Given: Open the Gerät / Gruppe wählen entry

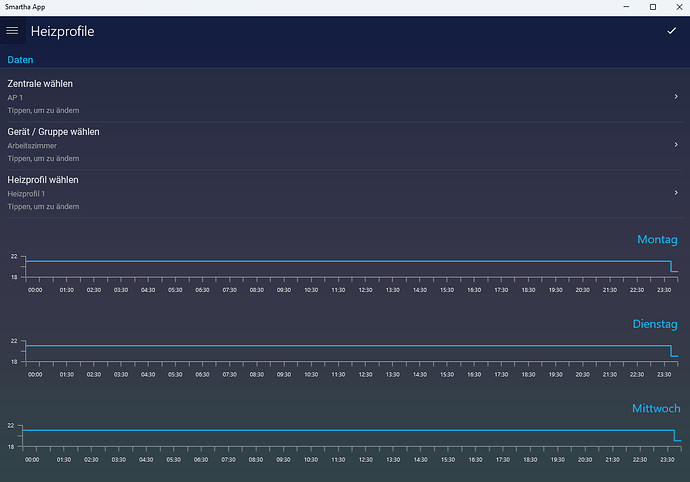Looking at the screenshot, I should click(x=300, y=144).
